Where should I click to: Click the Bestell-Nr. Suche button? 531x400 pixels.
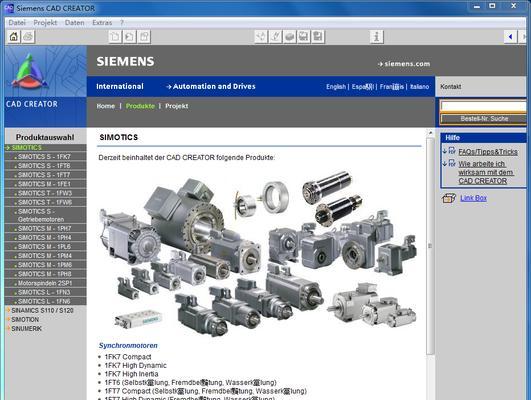[484, 119]
